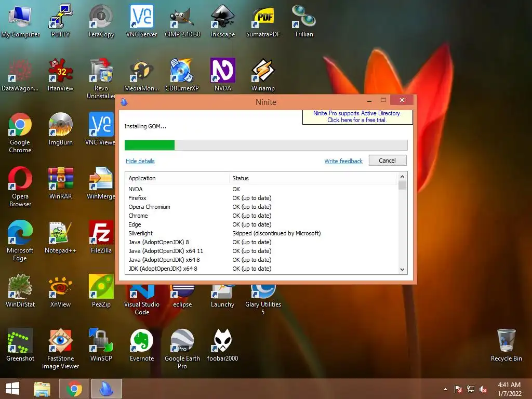Click the muted volume tray icon

click(x=484, y=389)
